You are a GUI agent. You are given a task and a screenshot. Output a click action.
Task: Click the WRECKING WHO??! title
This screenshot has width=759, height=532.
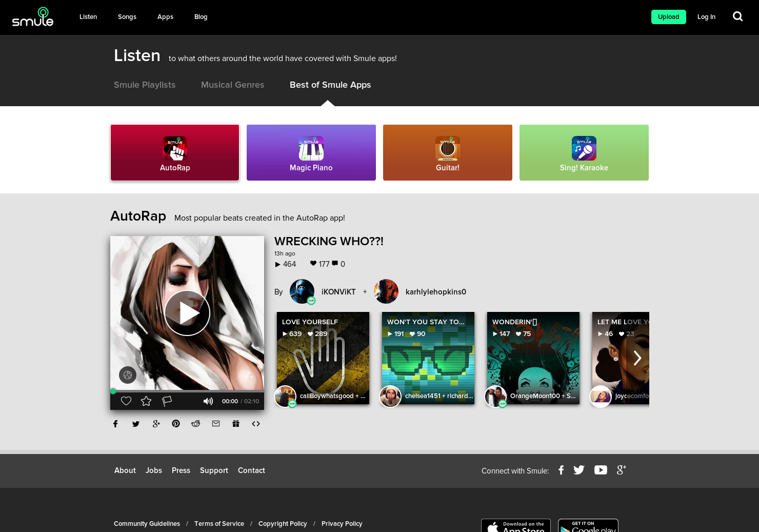329,241
